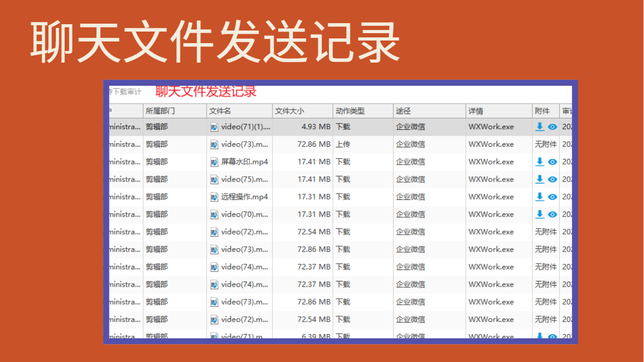Click 剪辑部 in the video(75) row
This screenshot has width=644, height=362.
157,179
